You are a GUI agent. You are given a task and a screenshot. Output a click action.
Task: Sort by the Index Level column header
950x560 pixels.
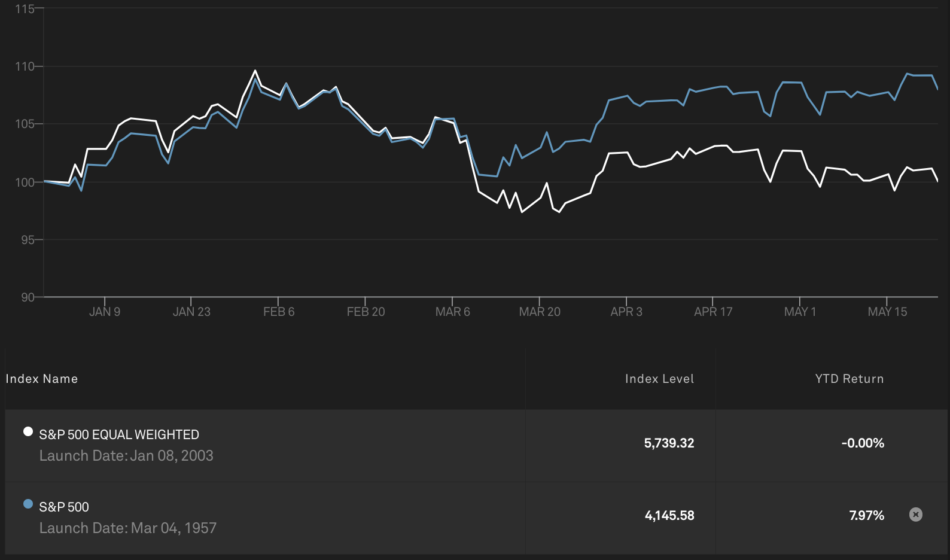click(x=659, y=379)
